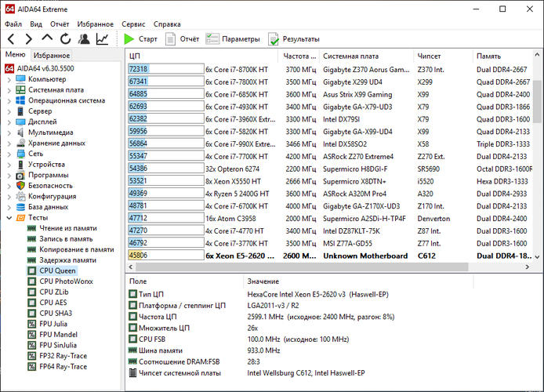Select the База данных icon
Screen dimensions: 544x392
[21, 207]
